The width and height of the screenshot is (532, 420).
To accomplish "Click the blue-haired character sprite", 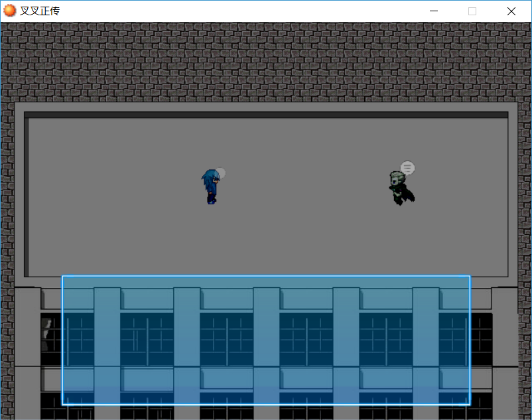I will [210, 186].
